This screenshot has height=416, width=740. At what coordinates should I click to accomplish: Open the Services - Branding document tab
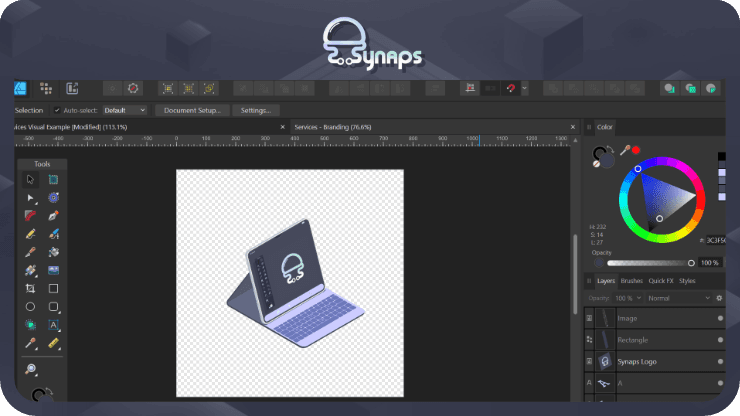point(333,127)
